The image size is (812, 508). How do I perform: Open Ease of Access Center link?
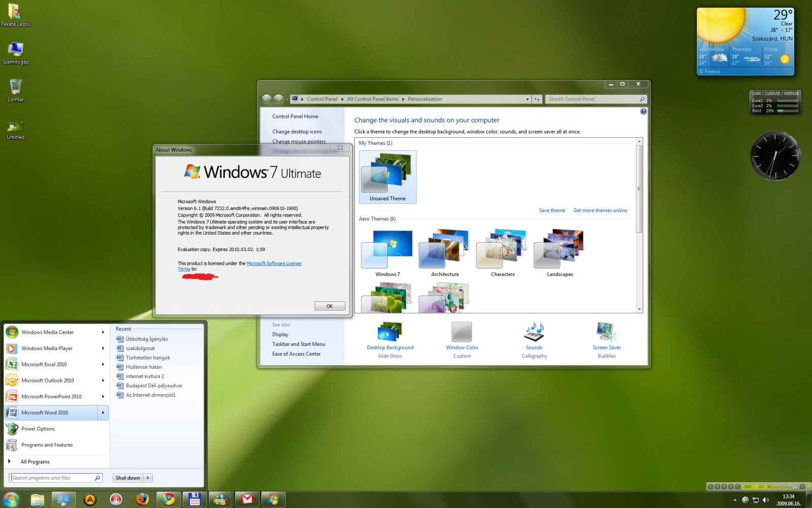(x=296, y=354)
